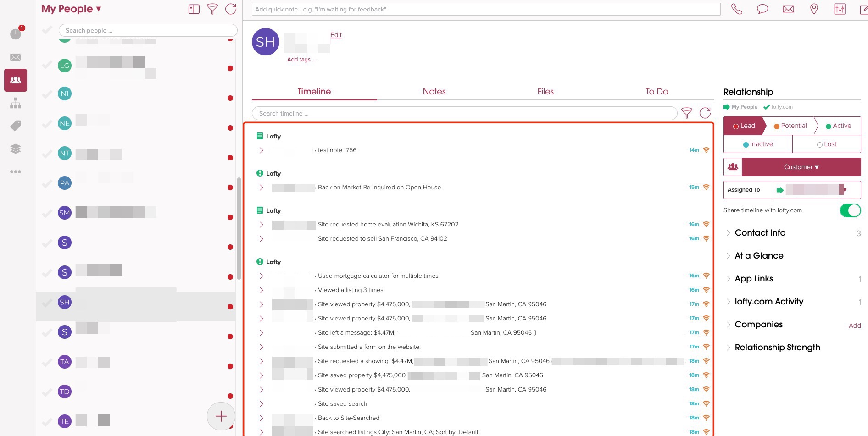The width and height of the screenshot is (868, 436).
Task: Click the add person plus button
Action: point(221,416)
